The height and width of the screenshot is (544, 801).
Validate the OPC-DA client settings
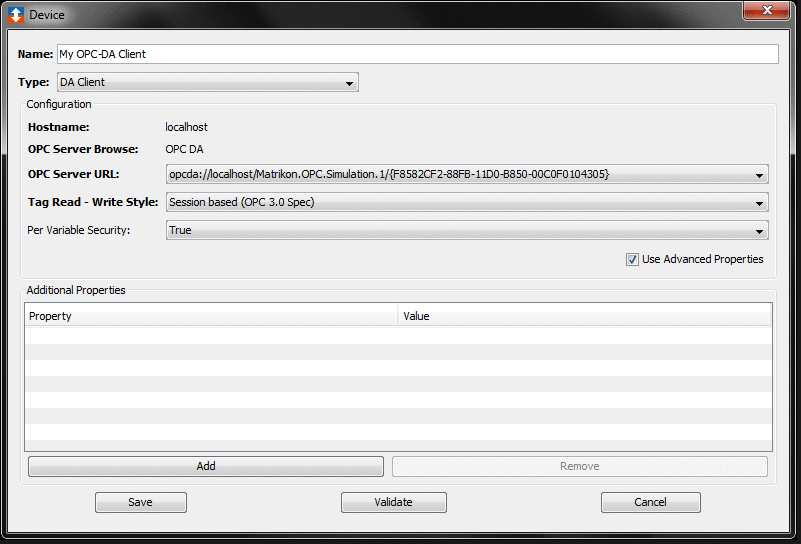pyautogui.click(x=393, y=502)
